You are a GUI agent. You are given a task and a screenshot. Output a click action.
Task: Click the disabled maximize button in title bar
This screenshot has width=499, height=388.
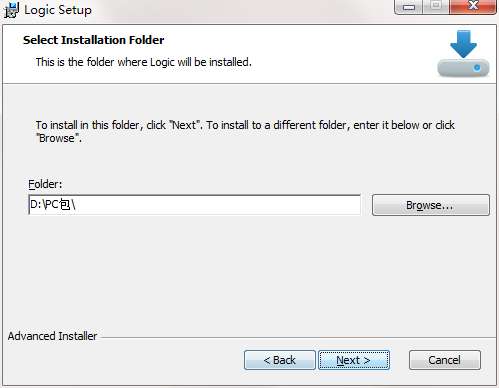point(436,7)
